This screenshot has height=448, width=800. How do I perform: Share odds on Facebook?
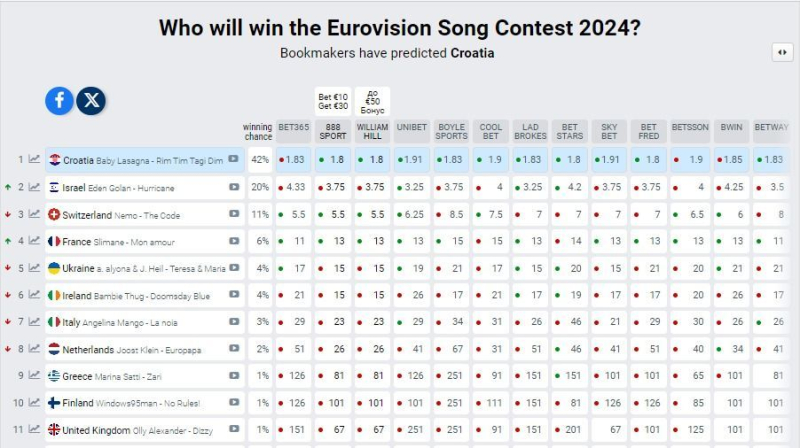coord(59,101)
